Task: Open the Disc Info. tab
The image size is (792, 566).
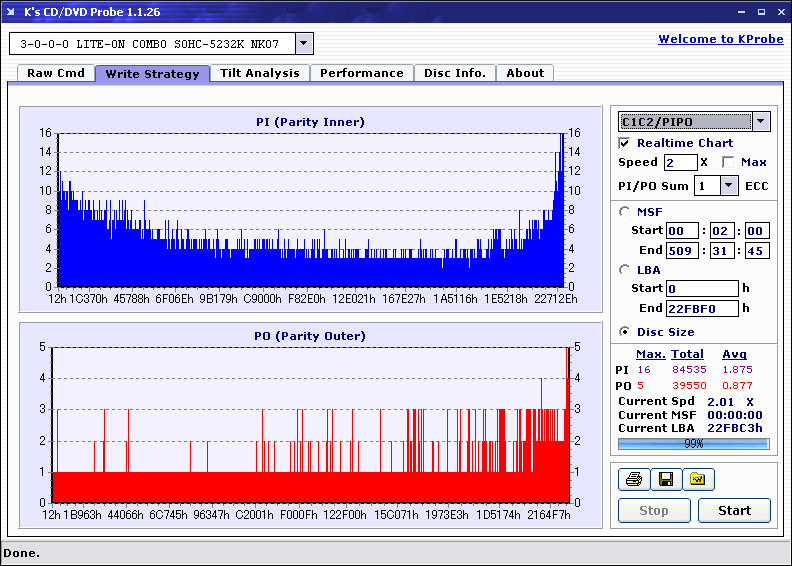Action: [x=455, y=73]
